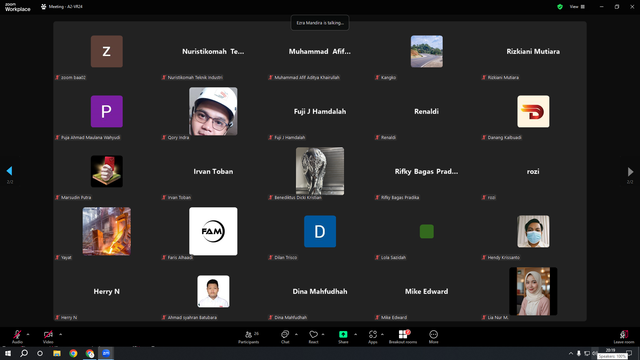Click the Leave room button

pos(624,337)
